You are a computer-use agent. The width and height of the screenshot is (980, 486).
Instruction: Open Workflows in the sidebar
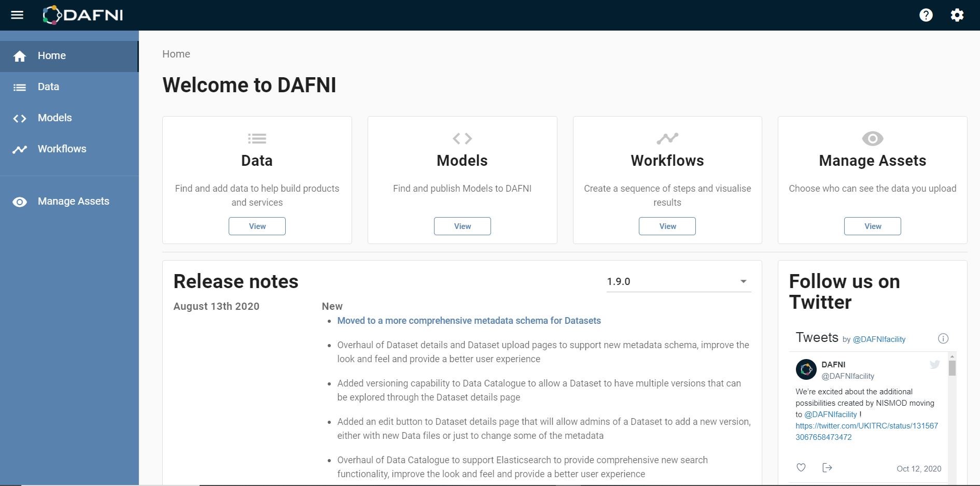(x=69, y=149)
